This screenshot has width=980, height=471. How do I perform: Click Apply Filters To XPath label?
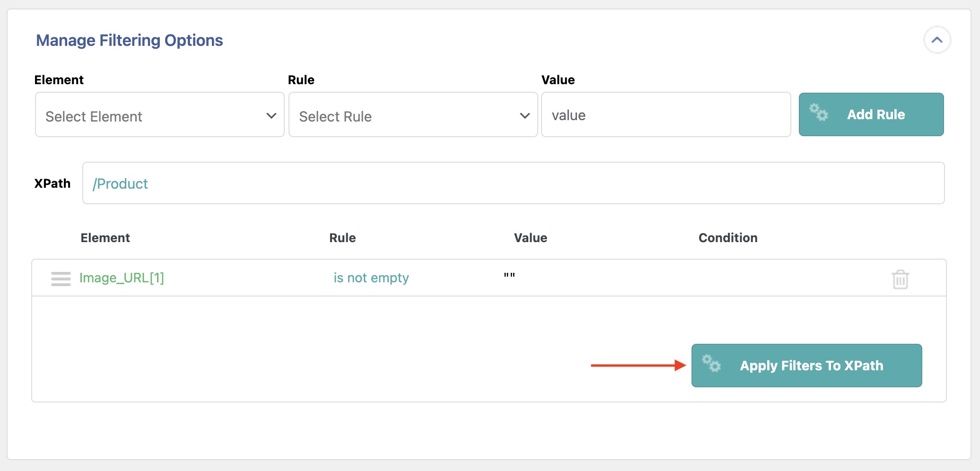[811, 366]
